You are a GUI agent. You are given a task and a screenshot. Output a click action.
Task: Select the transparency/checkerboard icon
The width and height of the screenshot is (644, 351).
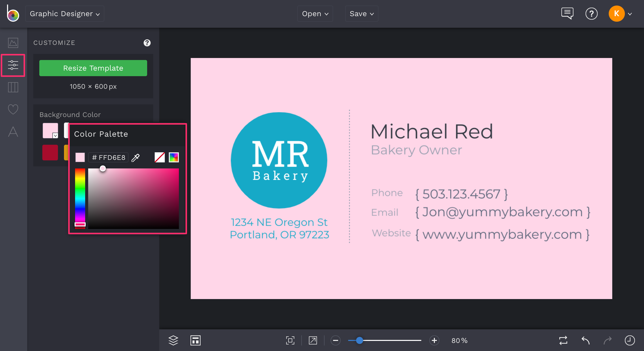(159, 157)
